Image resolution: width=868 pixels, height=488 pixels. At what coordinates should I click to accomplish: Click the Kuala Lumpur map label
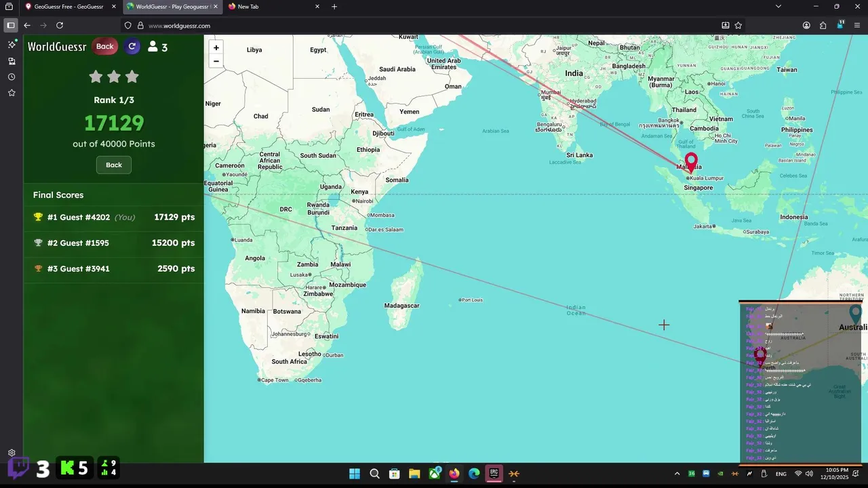pyautogui.click(x=707, y=178)
